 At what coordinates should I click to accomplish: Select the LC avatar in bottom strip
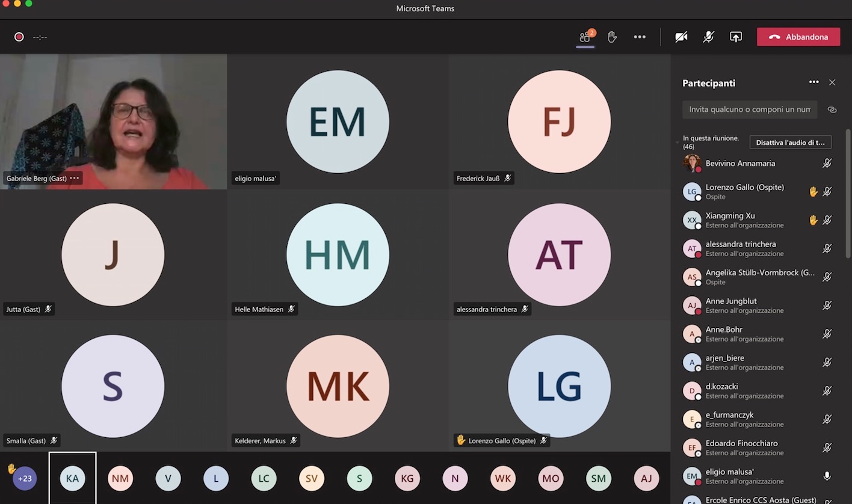pos(264,479)
